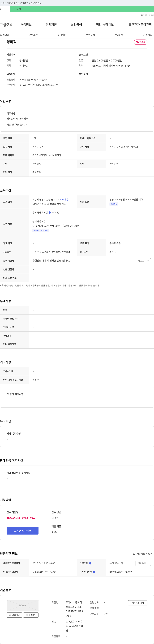This screenshot has height=644, width=154.
Task: Click the 구인인증번호 K170042506180007
Action: [x=120, y=572]
